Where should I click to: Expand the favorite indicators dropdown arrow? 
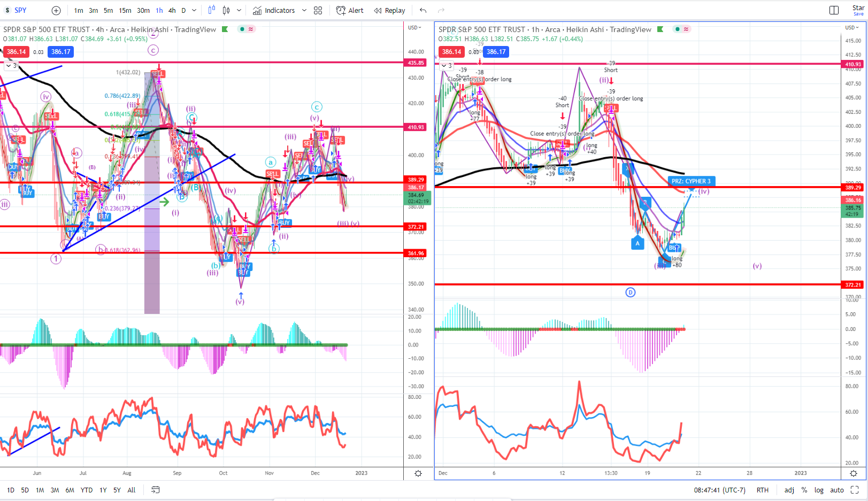click(304, 10)
